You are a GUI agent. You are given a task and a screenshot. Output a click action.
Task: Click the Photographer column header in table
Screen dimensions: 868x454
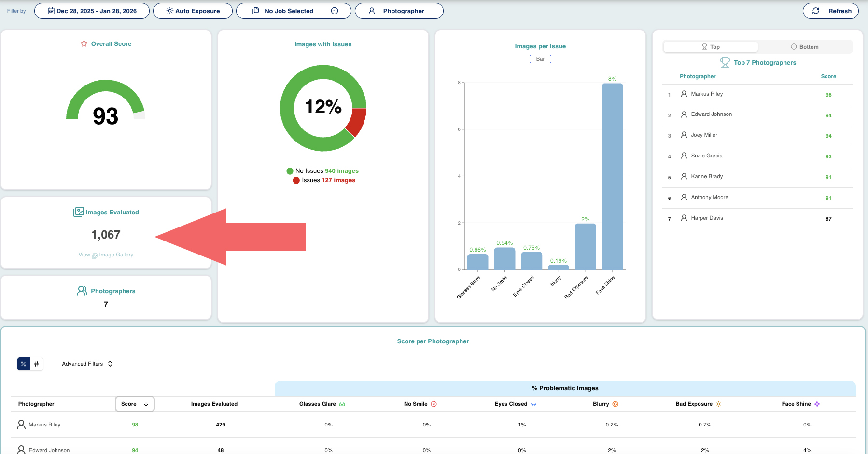click(x=36, y=404)
